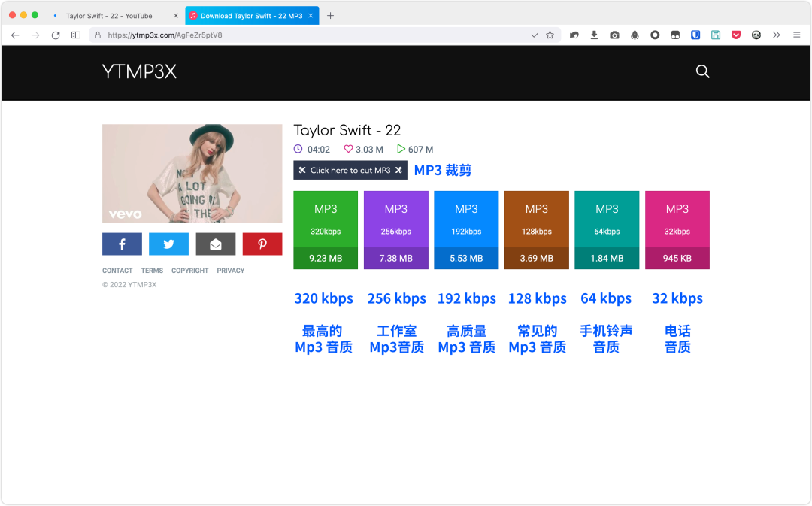Go to YTMP3X home via logo
This screenshot has width=812, height=506.
139,71
